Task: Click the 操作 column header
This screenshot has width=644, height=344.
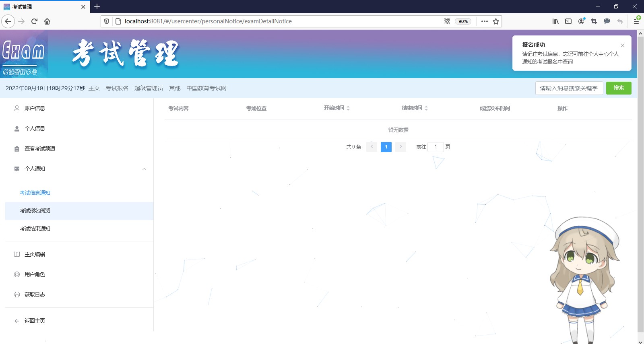Action: click(x=562, y=108)
